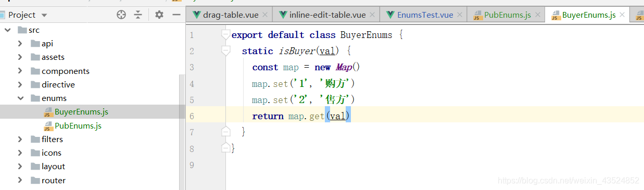Screen dimensions: 644x190
Task: Click the BuyerEnums class name in code
Action: click(x=367, y=35)
